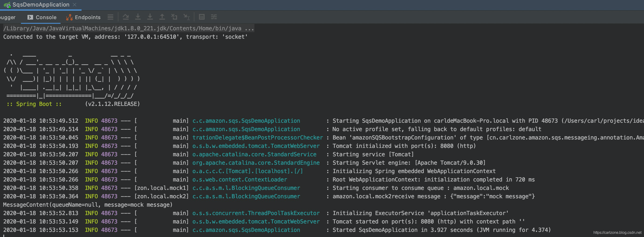
Task: Click the Force Step Into icon
Action: coord(150,17)
